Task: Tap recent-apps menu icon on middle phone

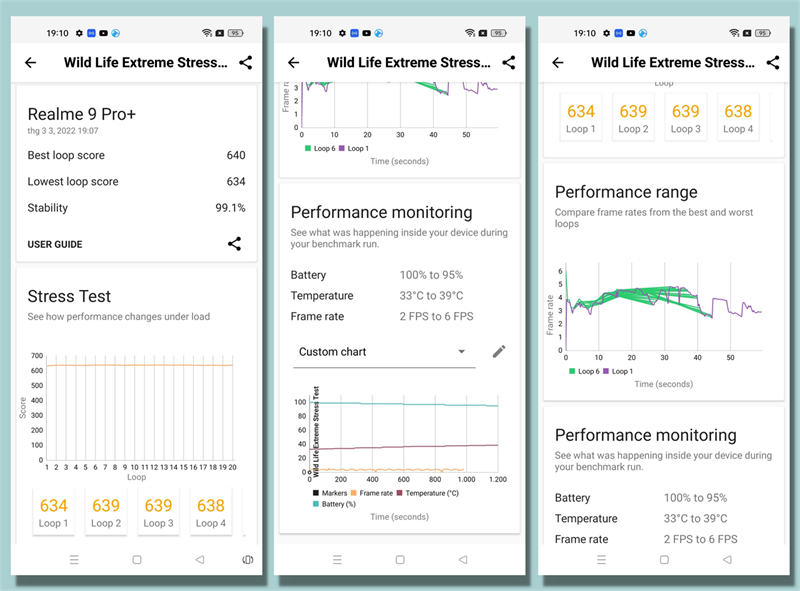Action: click(x=337, y=560)
